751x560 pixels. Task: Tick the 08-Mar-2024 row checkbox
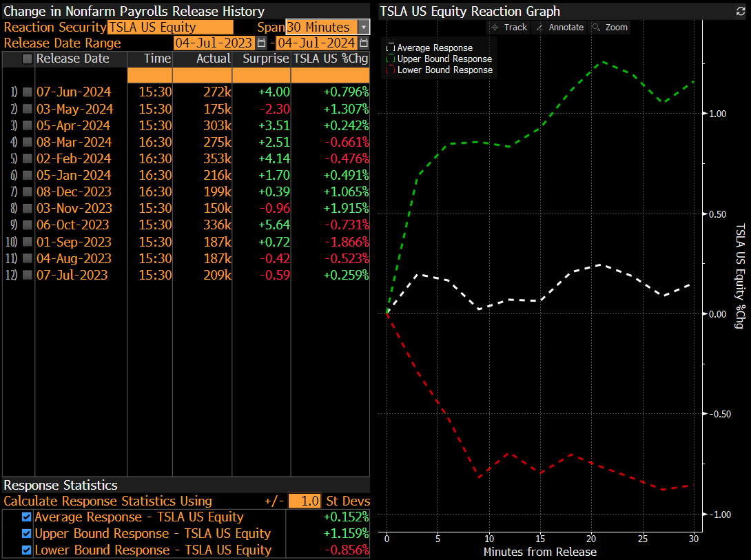[x=28, y=142]
